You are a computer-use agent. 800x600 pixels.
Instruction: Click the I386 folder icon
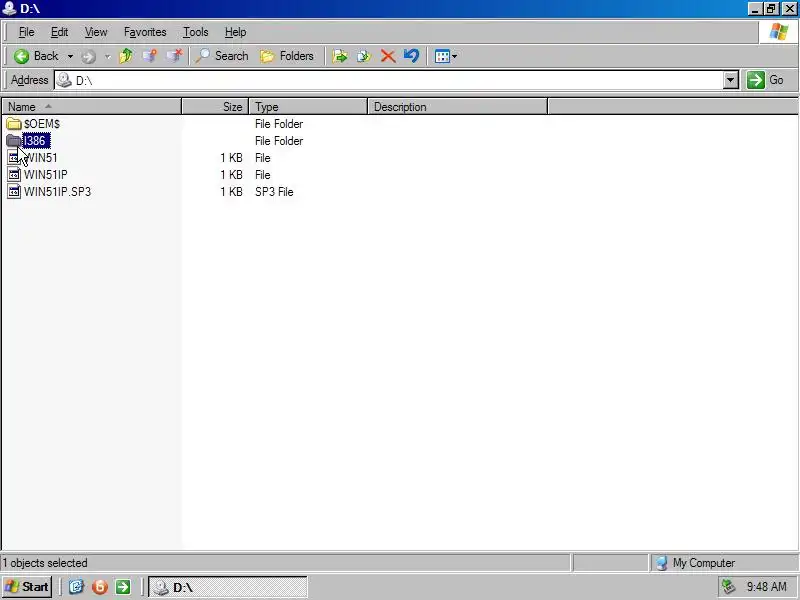click(14, 140)
